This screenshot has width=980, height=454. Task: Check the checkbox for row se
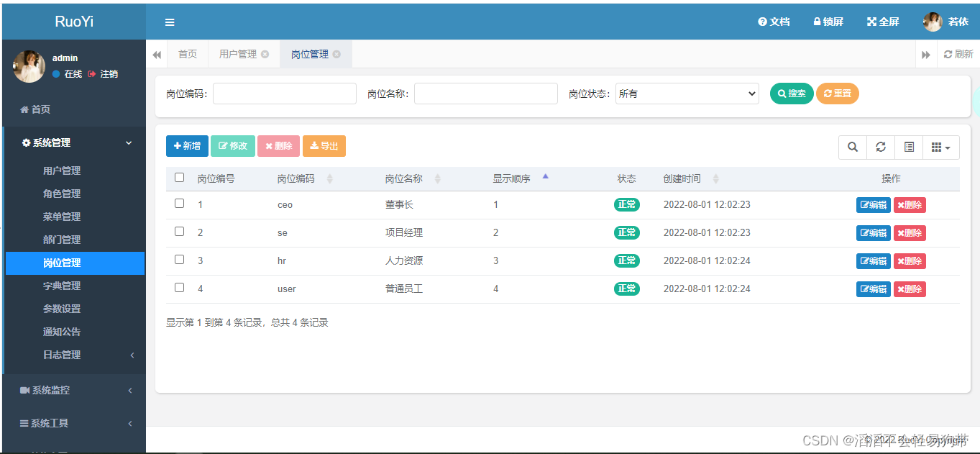pyautogui.click(x=180, y=232)
